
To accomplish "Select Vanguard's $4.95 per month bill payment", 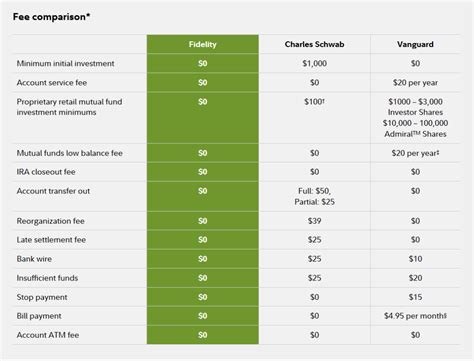I will (415, 316).
